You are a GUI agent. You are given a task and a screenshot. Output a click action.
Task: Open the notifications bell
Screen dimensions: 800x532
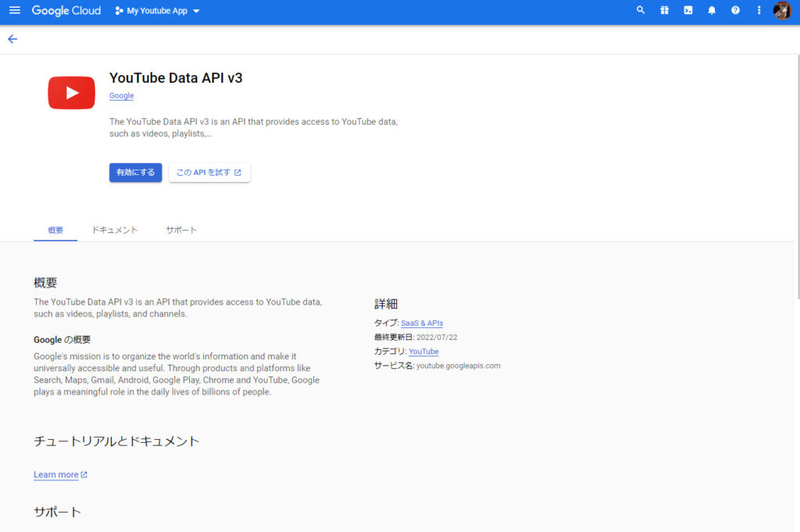712,10
